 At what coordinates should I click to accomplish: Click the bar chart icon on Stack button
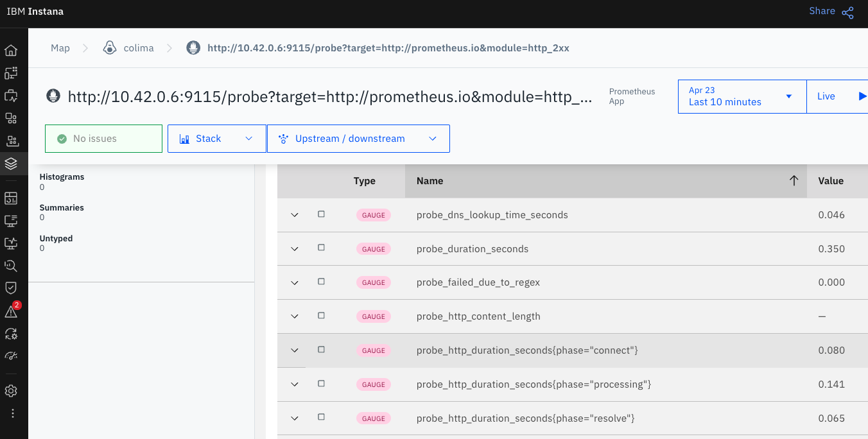point(184,139)
